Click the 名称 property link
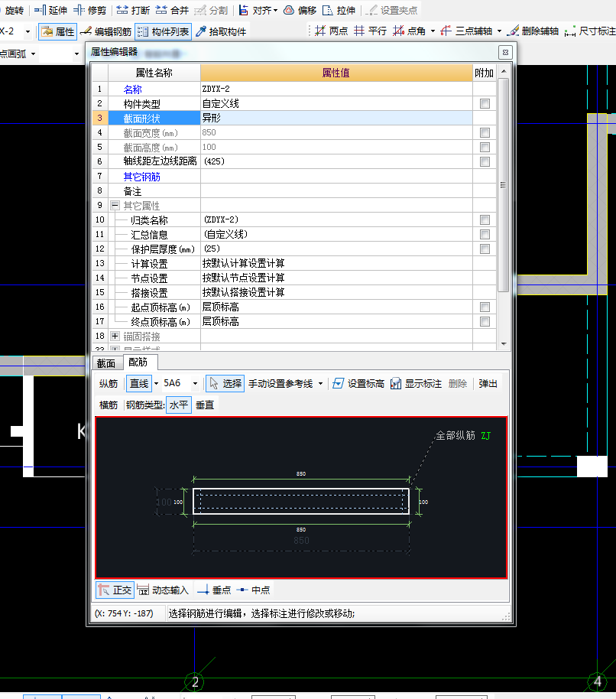This screenshot has height=699, width=616. (133, 89)
